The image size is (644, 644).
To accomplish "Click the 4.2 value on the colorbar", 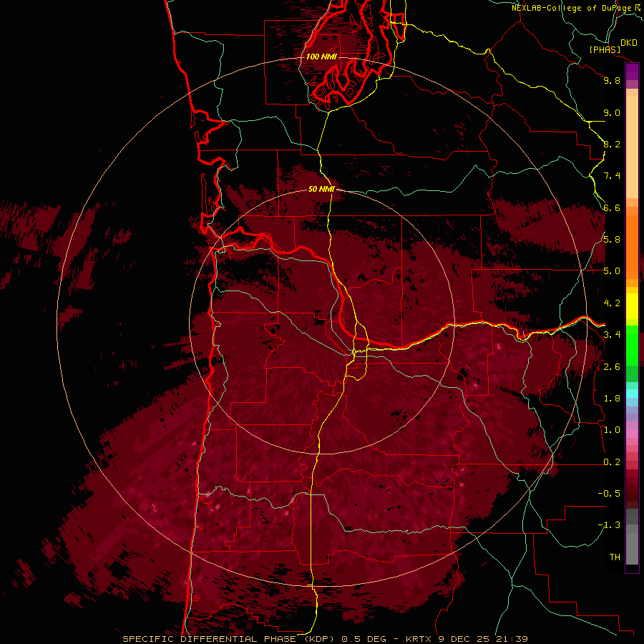I will click(612, 303).
